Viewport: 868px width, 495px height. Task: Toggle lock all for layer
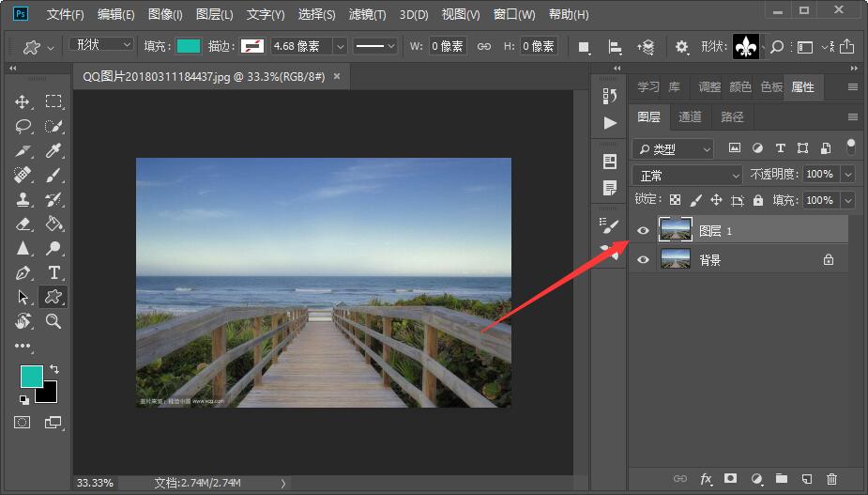point(758,200)
